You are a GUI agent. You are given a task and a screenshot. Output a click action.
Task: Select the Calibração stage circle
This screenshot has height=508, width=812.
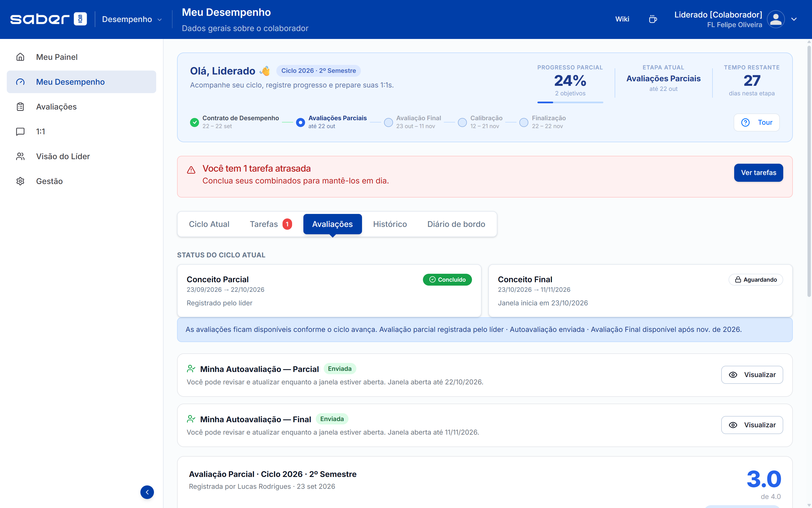[462, 122]
